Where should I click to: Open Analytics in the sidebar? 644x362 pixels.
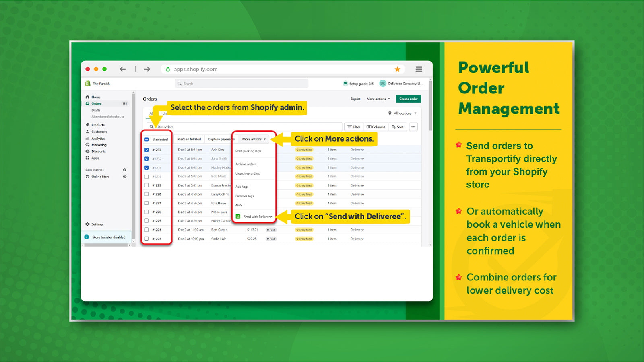[98, 138]
